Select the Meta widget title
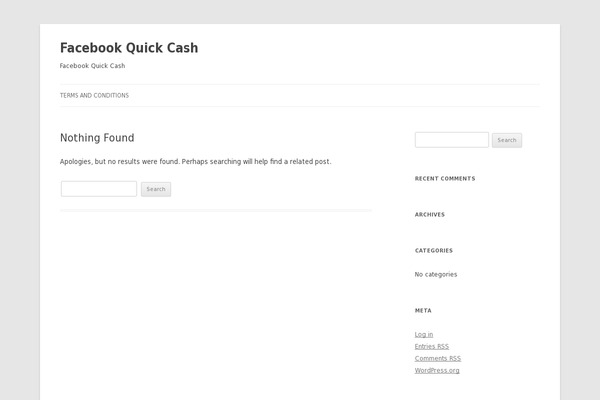Screen dimensions: 600x400 coord(423,310)
